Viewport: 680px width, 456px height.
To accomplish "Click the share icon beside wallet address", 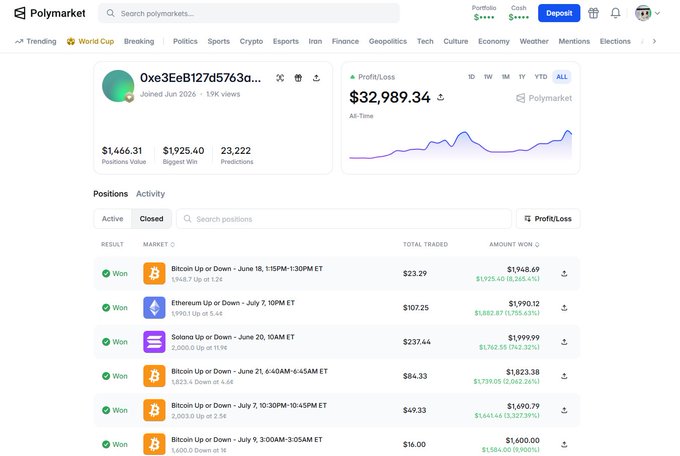I will point(316,78).
